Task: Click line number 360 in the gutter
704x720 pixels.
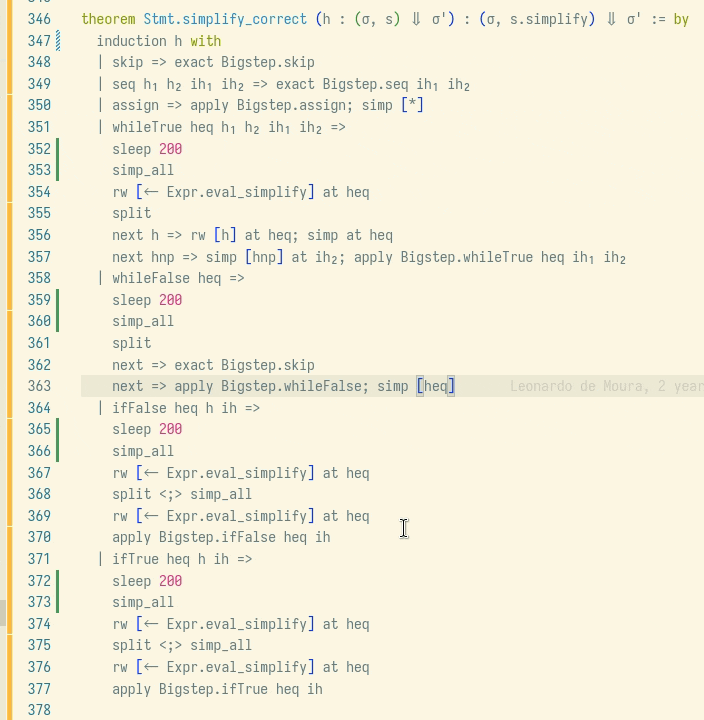Action: coord(39,321)
